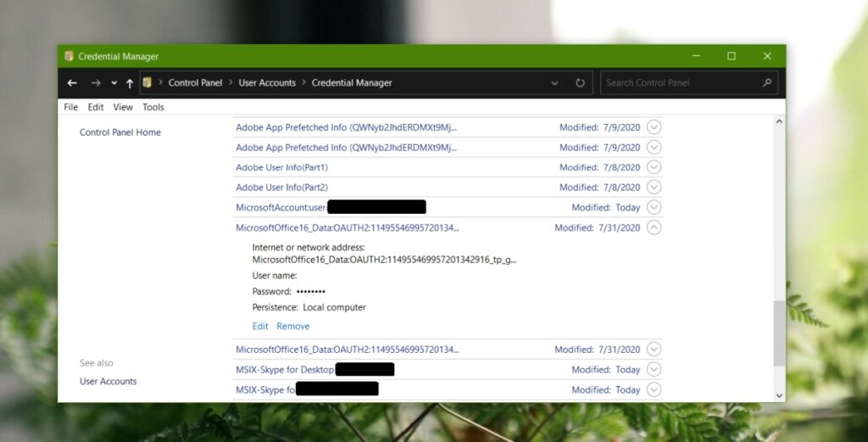
Task: Minimize the Credential Manager window
Action: [696, 56]
